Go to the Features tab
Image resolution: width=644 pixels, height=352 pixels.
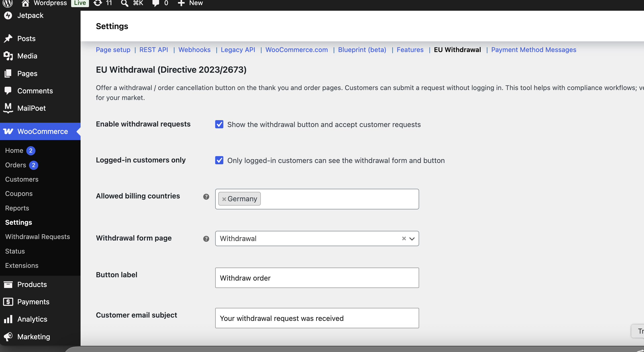click(410, 50)
